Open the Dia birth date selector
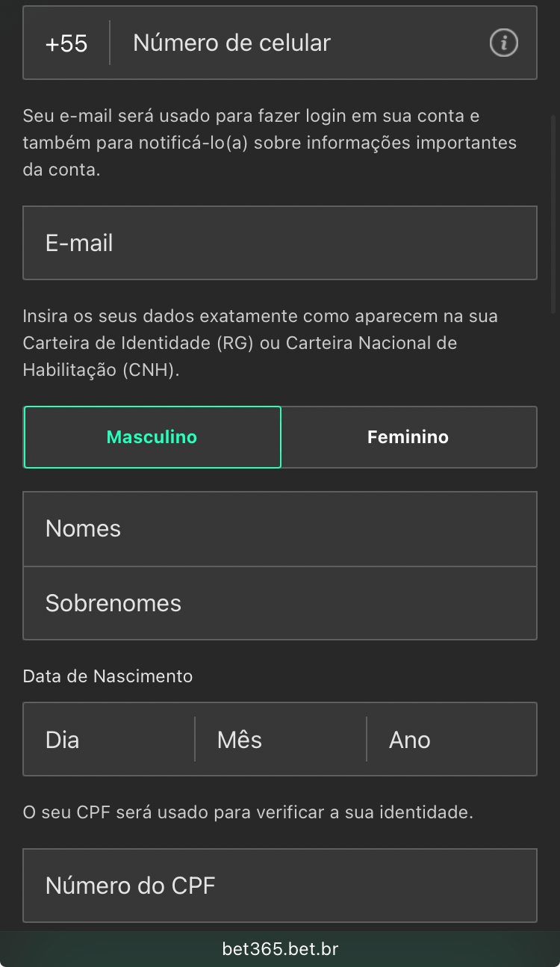 pyautogui.click(x=109, y=740)
